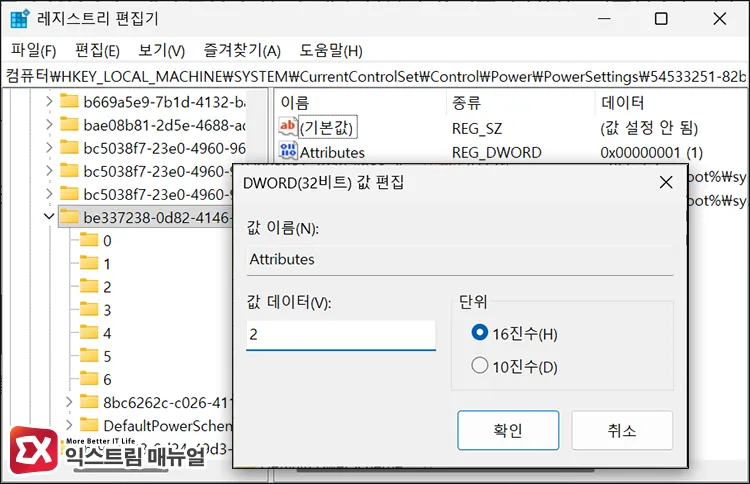This screenshot has height=484, width=750.
Task: Select the 16진수(H) radio button
Action: [x=479, y=332]
